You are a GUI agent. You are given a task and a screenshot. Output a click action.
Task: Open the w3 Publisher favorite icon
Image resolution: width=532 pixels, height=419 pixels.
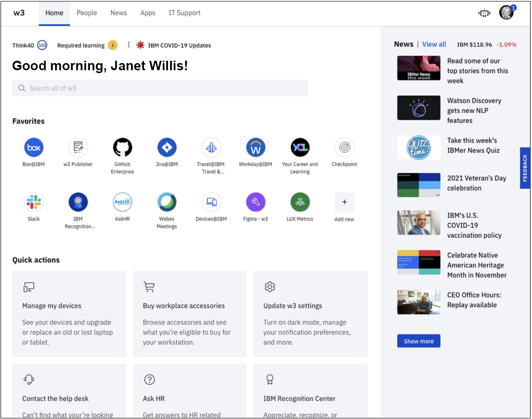(x=78, y=148)
